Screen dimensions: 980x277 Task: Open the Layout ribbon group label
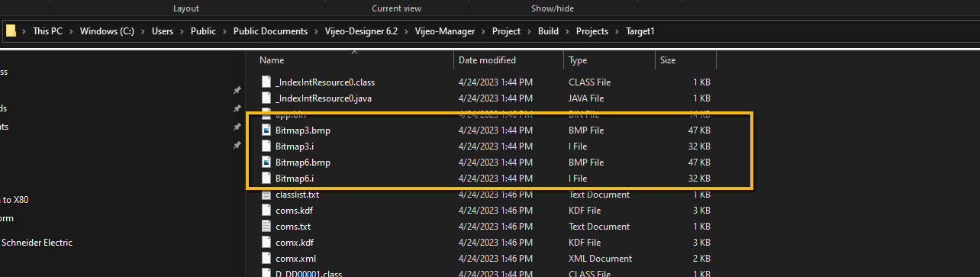pyautogui.click(x=186, y=8)
